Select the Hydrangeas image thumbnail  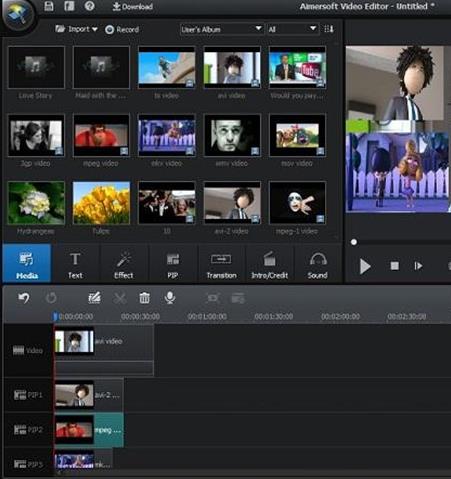pos(36,203)
